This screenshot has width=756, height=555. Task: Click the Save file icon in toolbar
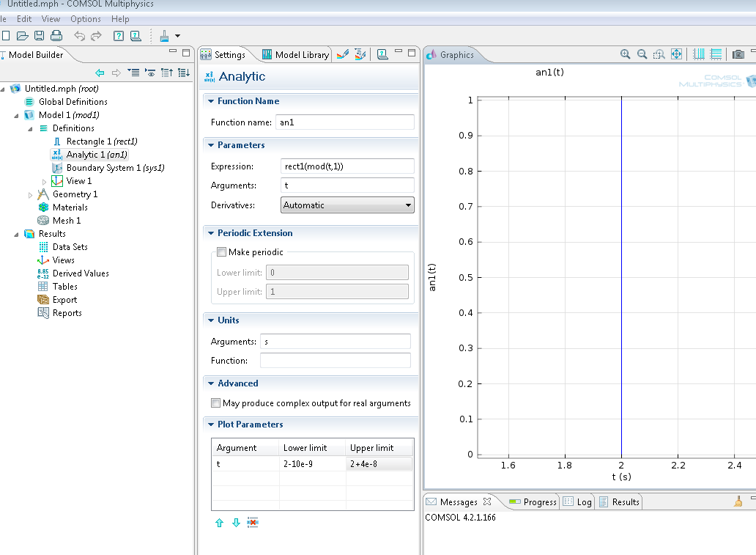pyautogui.click(x=39, y=35)
